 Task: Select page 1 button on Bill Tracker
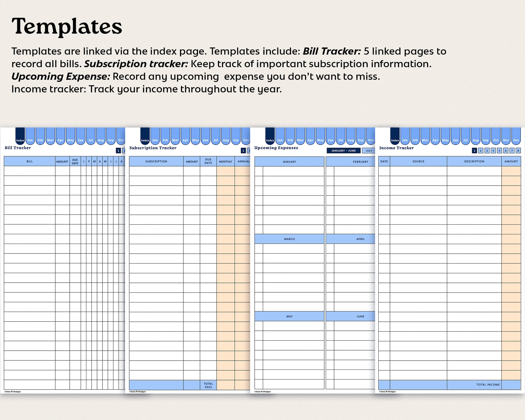tap(118, 151)
